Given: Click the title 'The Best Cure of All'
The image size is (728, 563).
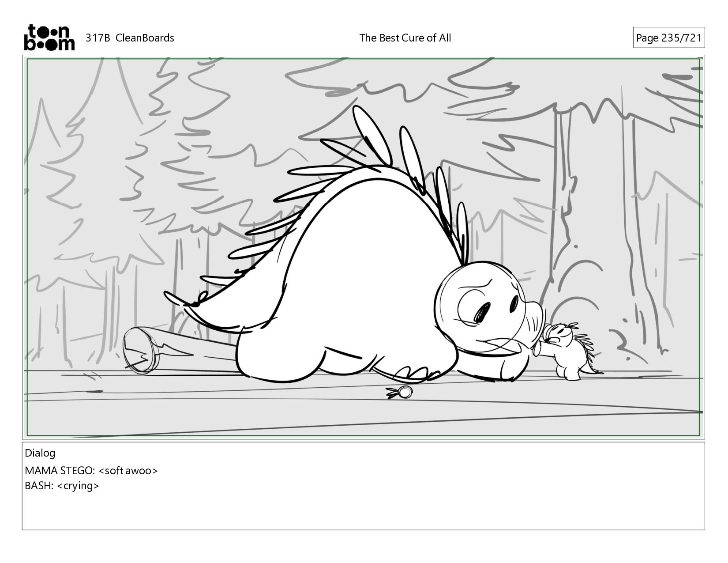Looking at the screenshot, I should pyautogui.click(x=405, y=38).
